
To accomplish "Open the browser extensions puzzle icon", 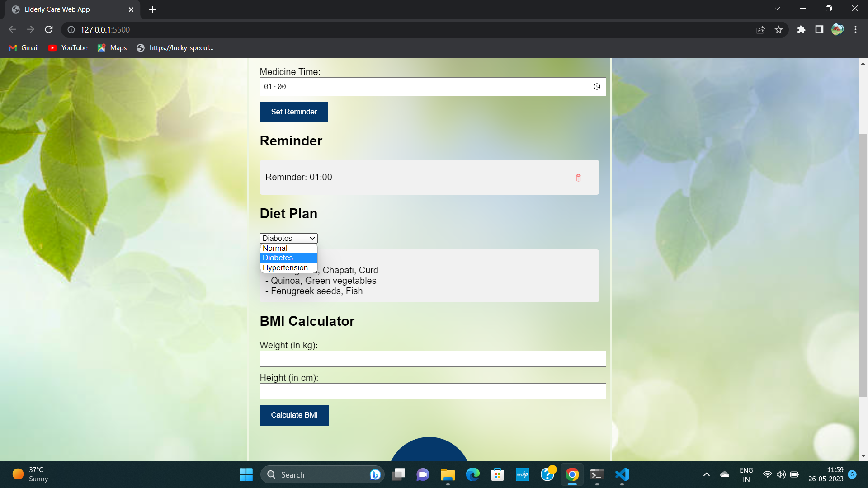I will click(x=801, y=30).
